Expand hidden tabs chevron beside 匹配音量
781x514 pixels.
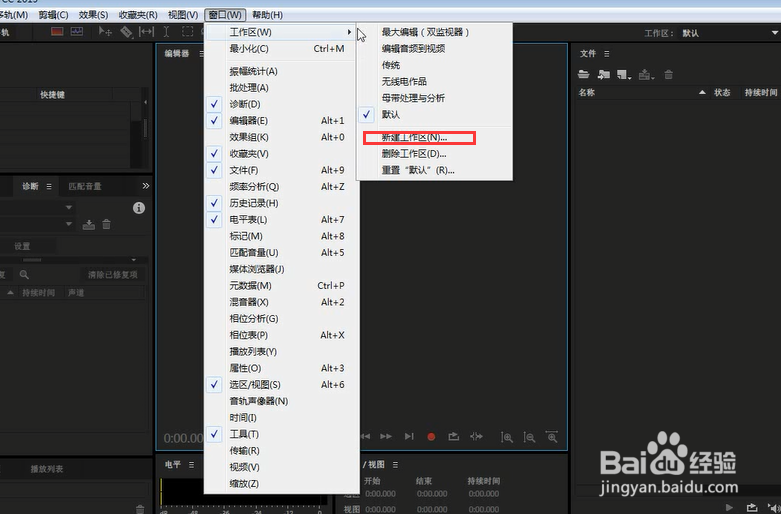pyautogui.click(x=145, y=186)
